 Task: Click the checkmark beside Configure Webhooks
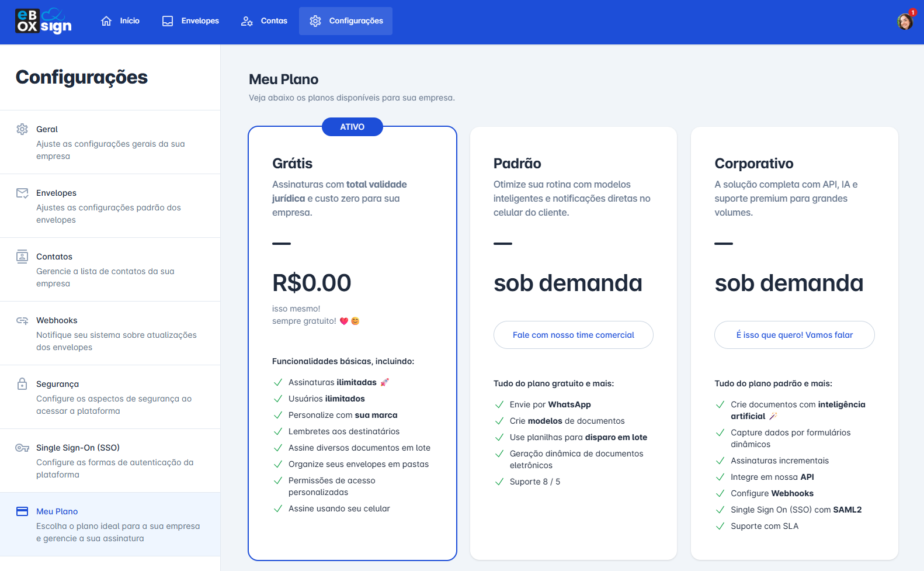click(x=720, y=493)
